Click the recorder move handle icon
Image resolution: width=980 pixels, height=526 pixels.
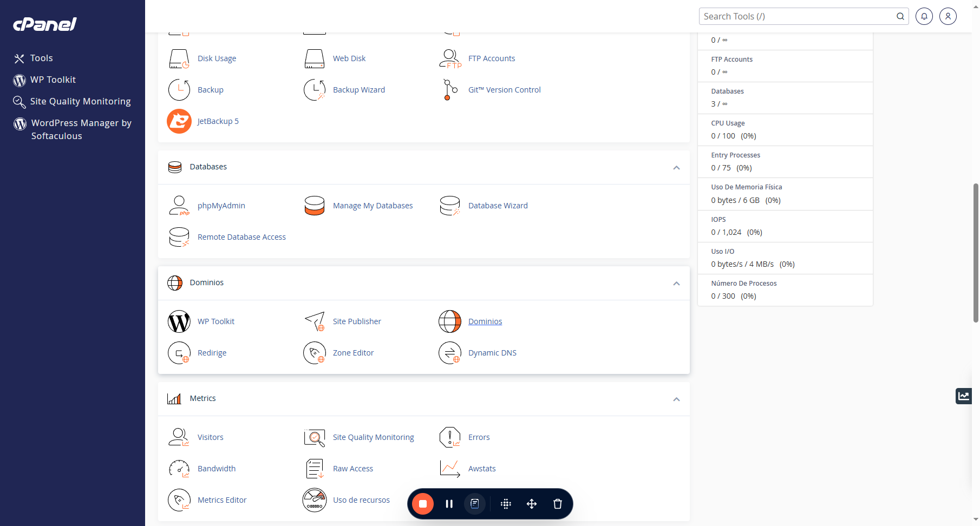tap(532, 504)
